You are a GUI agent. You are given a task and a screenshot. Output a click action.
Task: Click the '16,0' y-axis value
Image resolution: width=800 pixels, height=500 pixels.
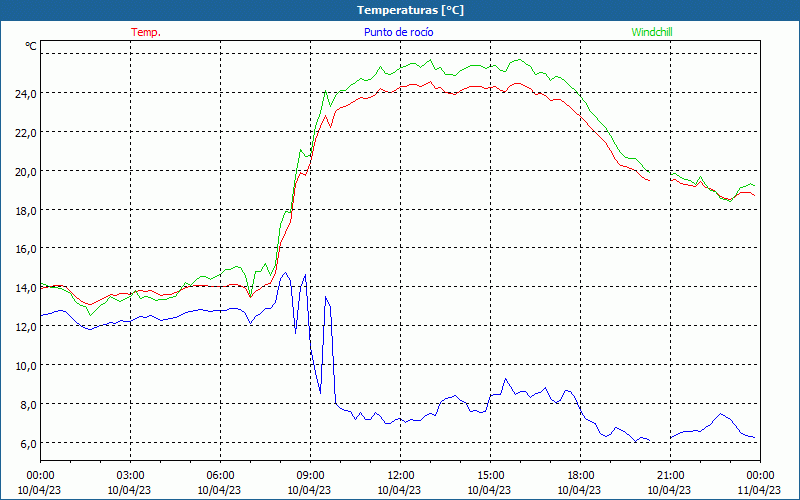click(x=27, y=248)
